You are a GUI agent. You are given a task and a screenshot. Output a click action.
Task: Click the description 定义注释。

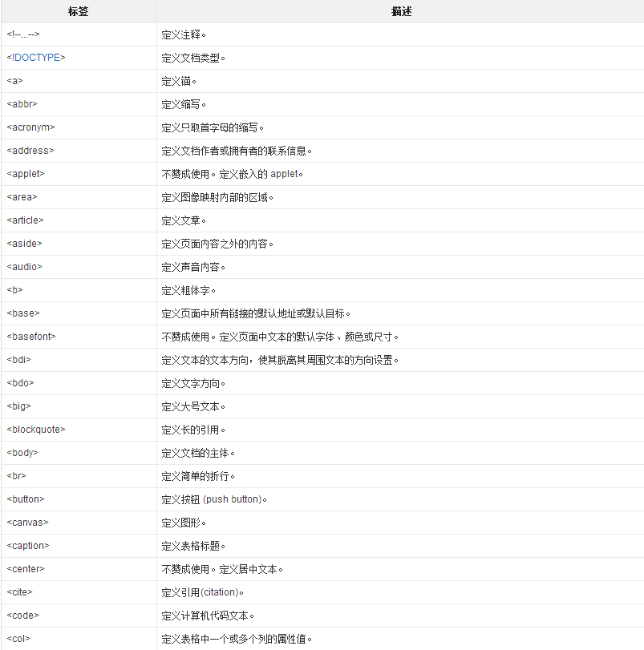coord(184,34)
